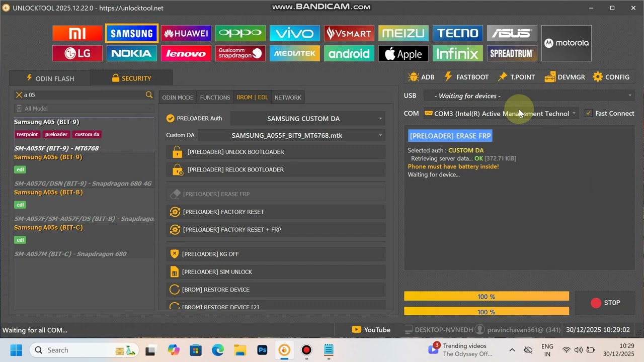Screen dimensions: 644x362
Task: Toggle the Fast Connect checkbox
Action: (588, 113)
